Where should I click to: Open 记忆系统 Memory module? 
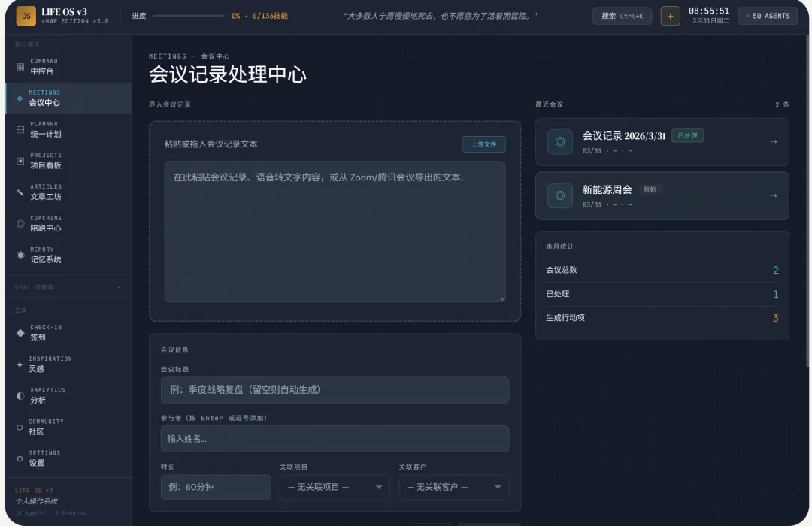pyautogui.click(x=68, y=255)
